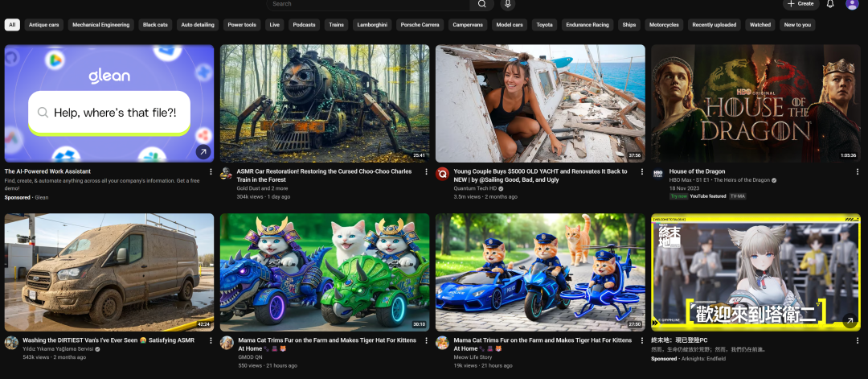Image resolution: width=868 pixels, height=379 pixels.
Task: Click external link arrow on Glean ad
Action: [203, 151]
